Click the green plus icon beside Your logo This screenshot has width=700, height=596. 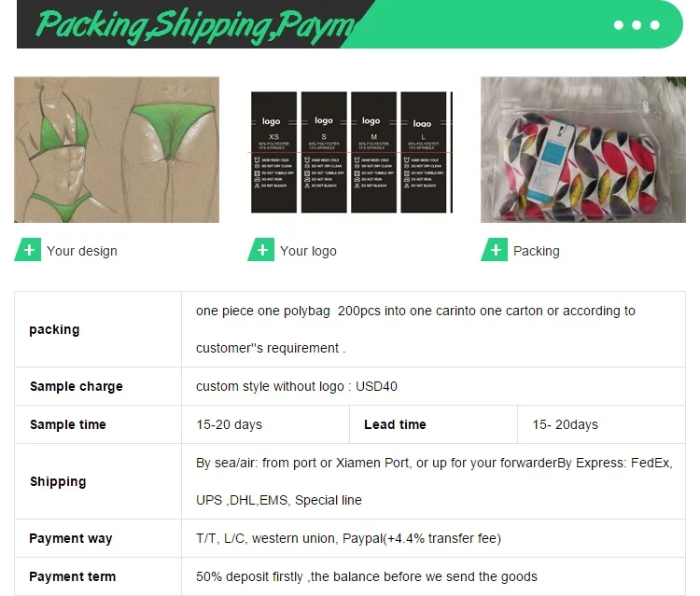261,250
